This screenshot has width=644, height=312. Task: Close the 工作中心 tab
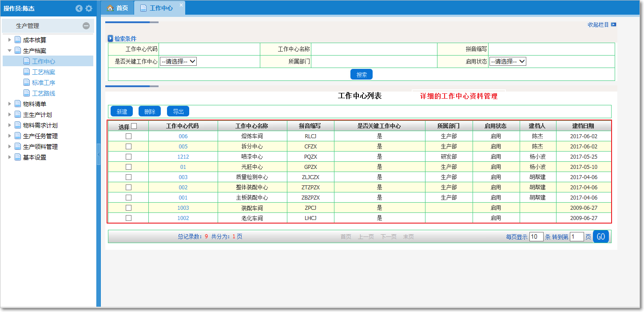181,5
